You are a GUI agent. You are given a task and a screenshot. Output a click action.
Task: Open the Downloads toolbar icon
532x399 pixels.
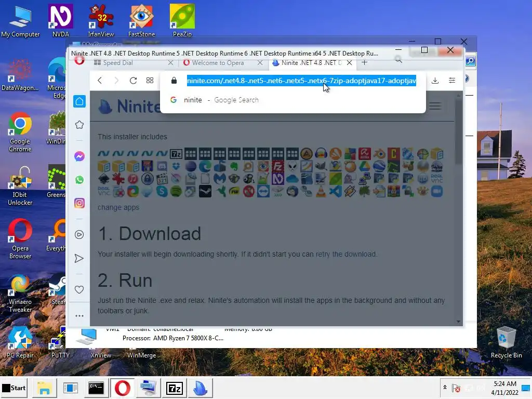click(x=435, y=81)
